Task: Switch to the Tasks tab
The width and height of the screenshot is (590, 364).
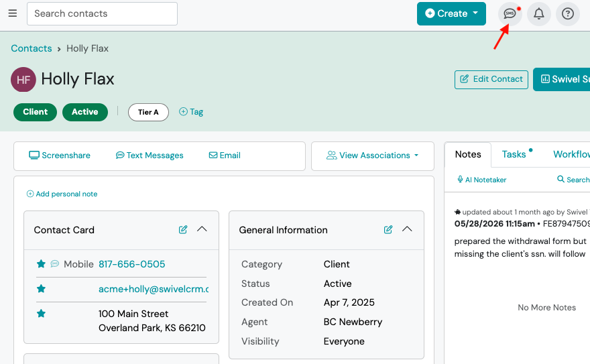Action: pyautogui.click(x=514, y=155)
